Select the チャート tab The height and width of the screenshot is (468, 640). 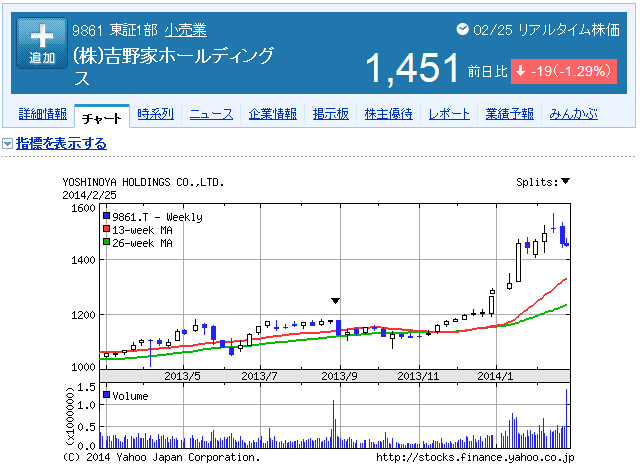tap(102, 118)
